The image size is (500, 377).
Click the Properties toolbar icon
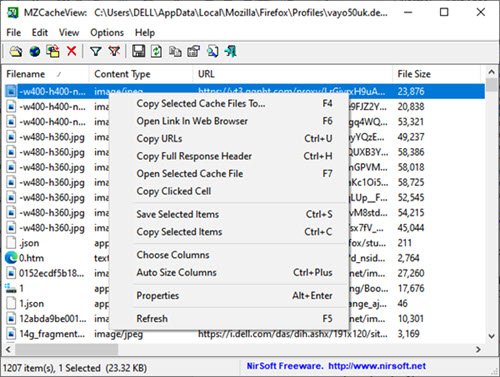click(193, 52)
